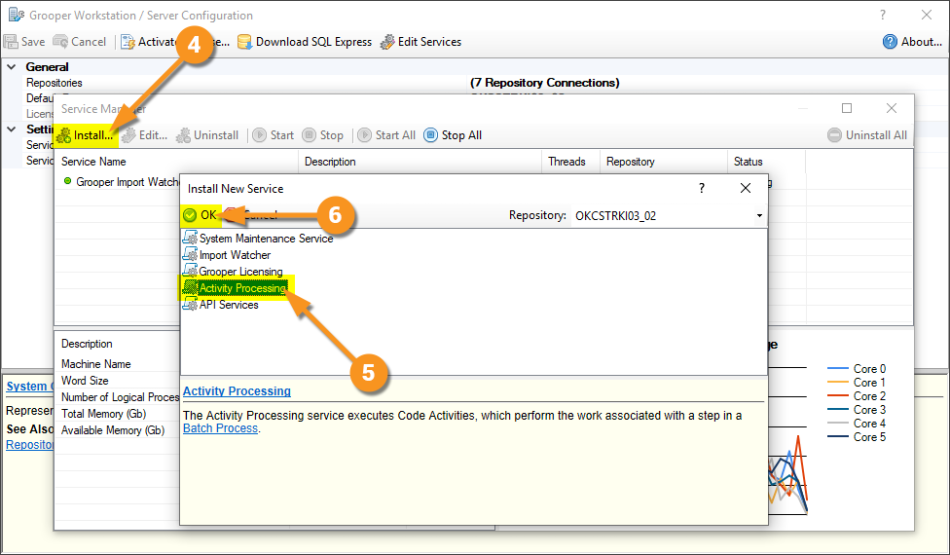Image resolution: width=950 pixels, height=555 pixels.
Task: Click Cancel in the Grooper configuration toolbar
Action: pyautogui.click(x=79, y=42)
